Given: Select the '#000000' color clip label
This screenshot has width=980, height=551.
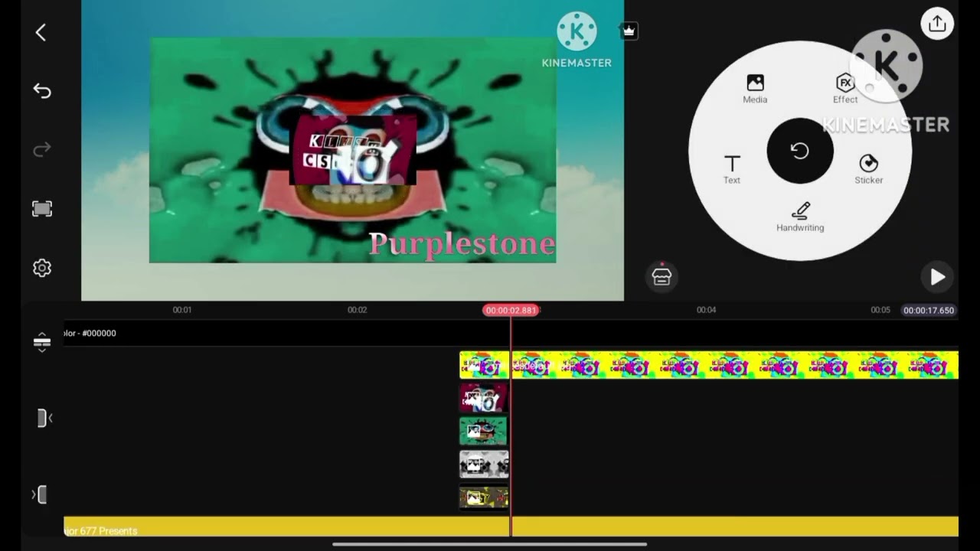Looking at the screenshot, I should (x=90, y=333).
